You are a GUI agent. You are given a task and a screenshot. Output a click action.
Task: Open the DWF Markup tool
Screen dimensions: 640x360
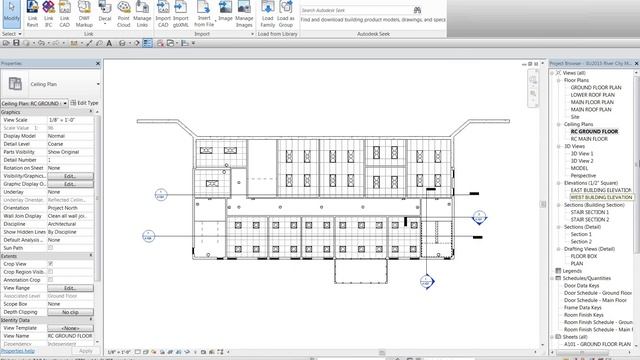[x=84, y=14]
